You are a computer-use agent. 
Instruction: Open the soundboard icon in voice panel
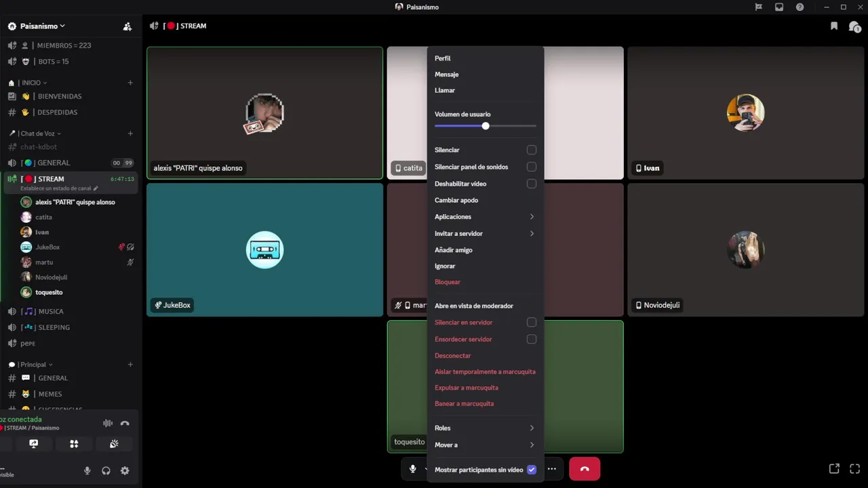[114, 444]
